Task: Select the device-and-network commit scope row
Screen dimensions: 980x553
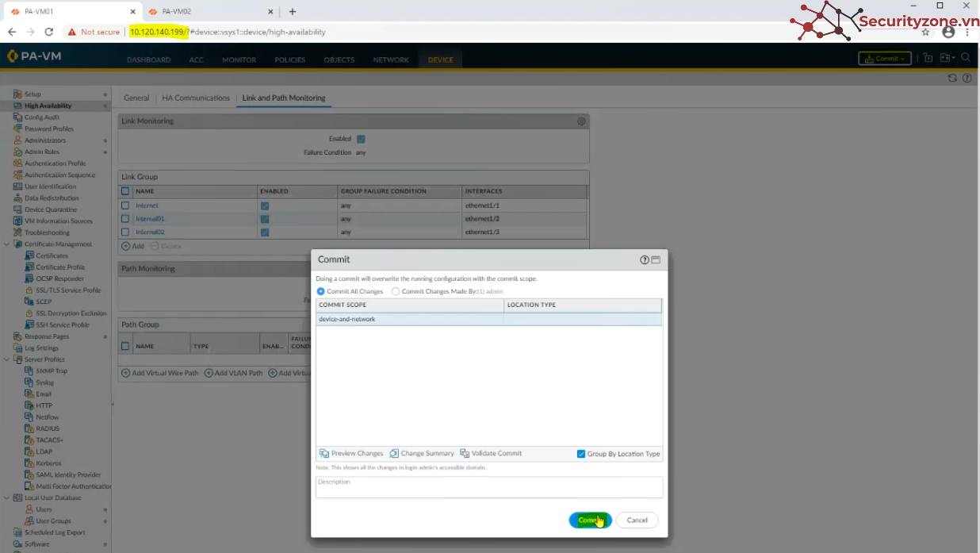Action: pyautogui.click(x=489, y=319)
